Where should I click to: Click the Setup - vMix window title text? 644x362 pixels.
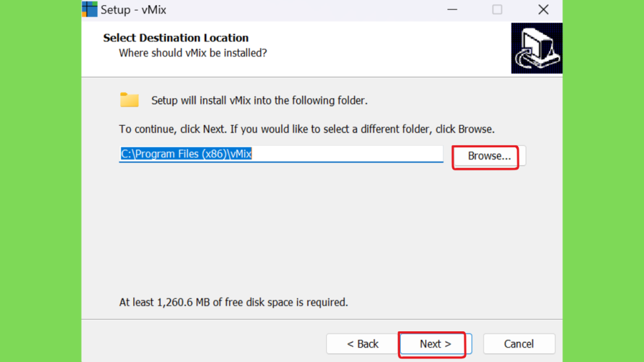133,10
